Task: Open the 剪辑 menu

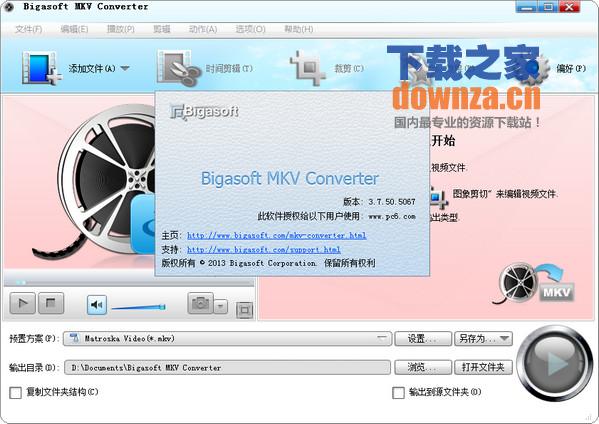Action: click(162, 29)
